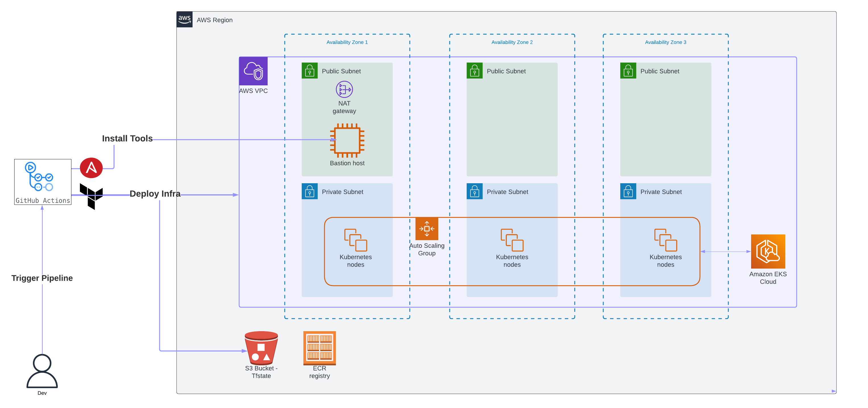Select the red Ansible logo
Image resolution: width=868 pixels, height=408 pixels.
coord(91,168)
